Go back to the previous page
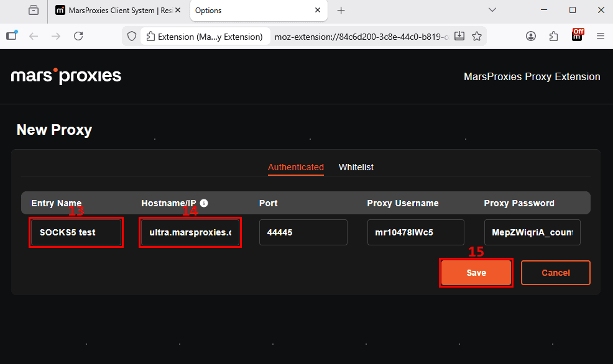Viewport: 613px width, 364px height. (34, 36)
